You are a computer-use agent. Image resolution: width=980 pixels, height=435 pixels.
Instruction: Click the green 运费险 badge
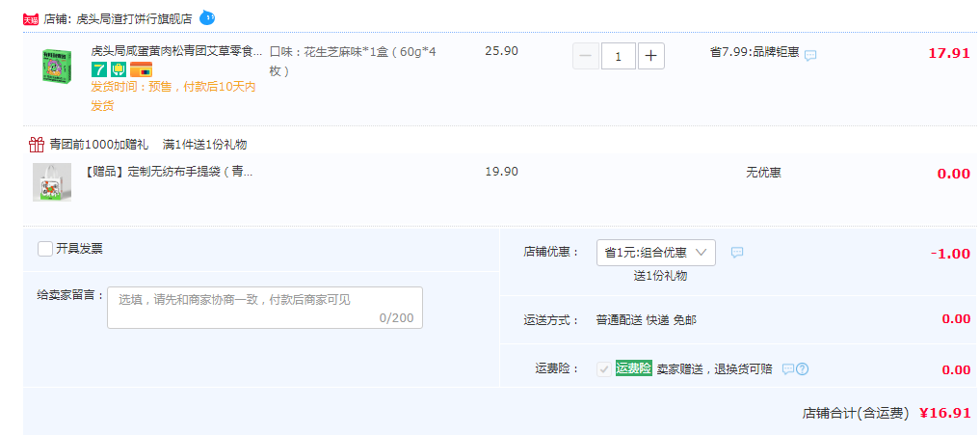[634, 368]
